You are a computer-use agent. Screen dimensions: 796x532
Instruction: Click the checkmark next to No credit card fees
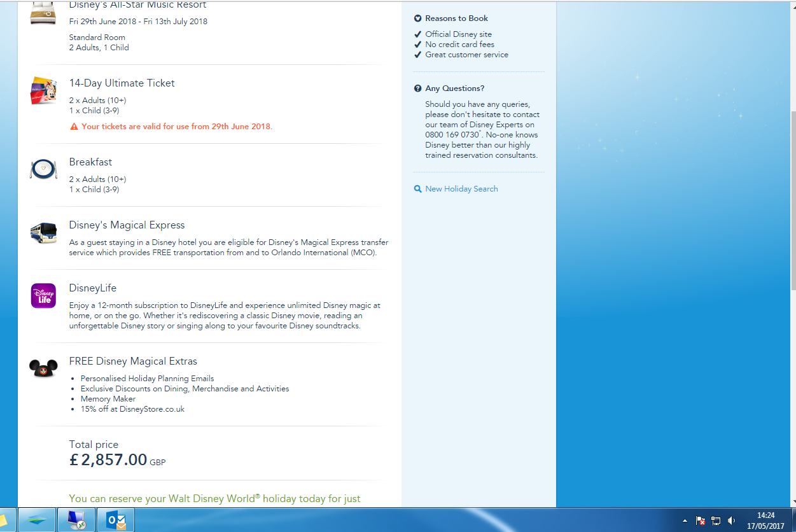click(x=417, y=45)
